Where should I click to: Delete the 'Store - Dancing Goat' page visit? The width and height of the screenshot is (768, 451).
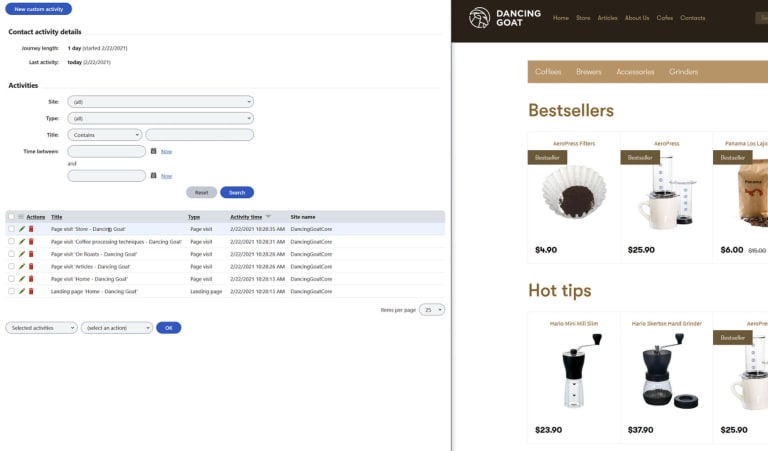click(x=31, y=229)
